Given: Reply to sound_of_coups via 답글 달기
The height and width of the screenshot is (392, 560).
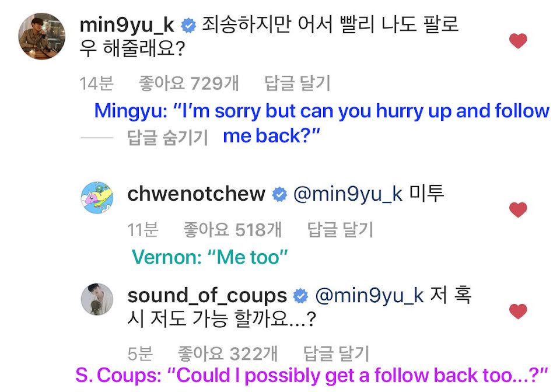Looking at the screenshot, I should 336,353.
